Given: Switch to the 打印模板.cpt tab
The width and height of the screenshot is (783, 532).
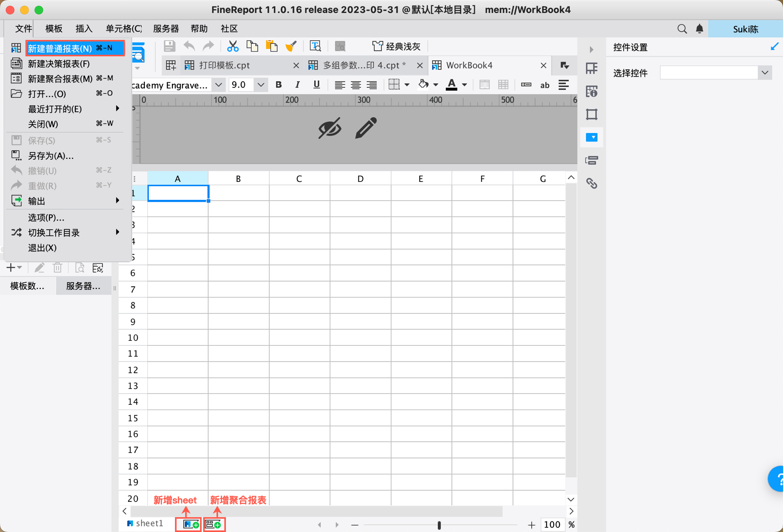Looking at the screenshot, I should tap(224, 65).
